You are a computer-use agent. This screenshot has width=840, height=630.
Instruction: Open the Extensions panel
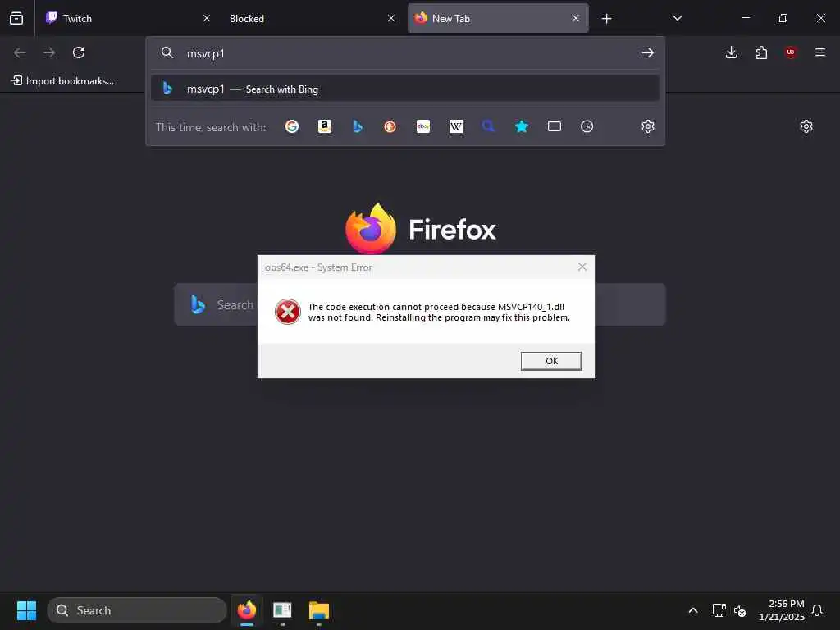click(x=761, y=52)
